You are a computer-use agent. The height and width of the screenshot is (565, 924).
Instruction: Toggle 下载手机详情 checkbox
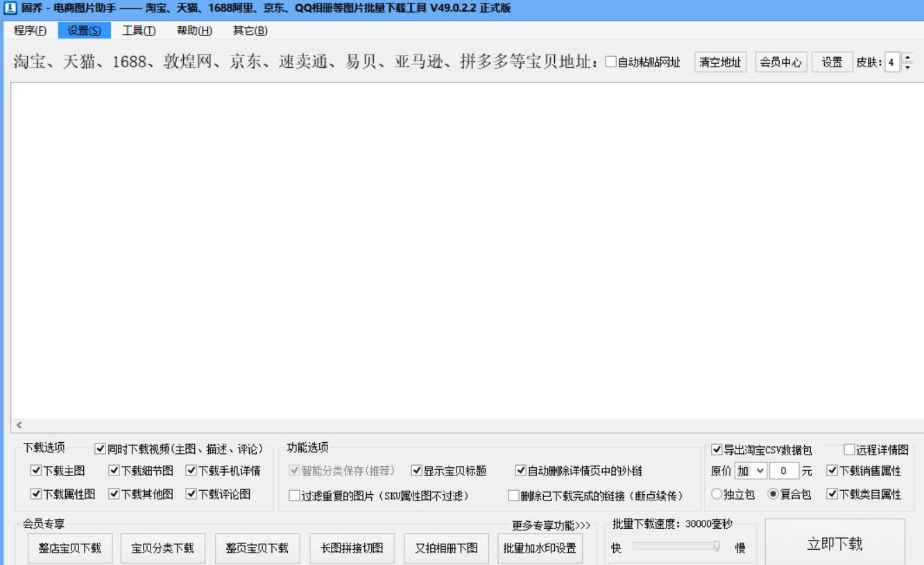tap(191, 471)
